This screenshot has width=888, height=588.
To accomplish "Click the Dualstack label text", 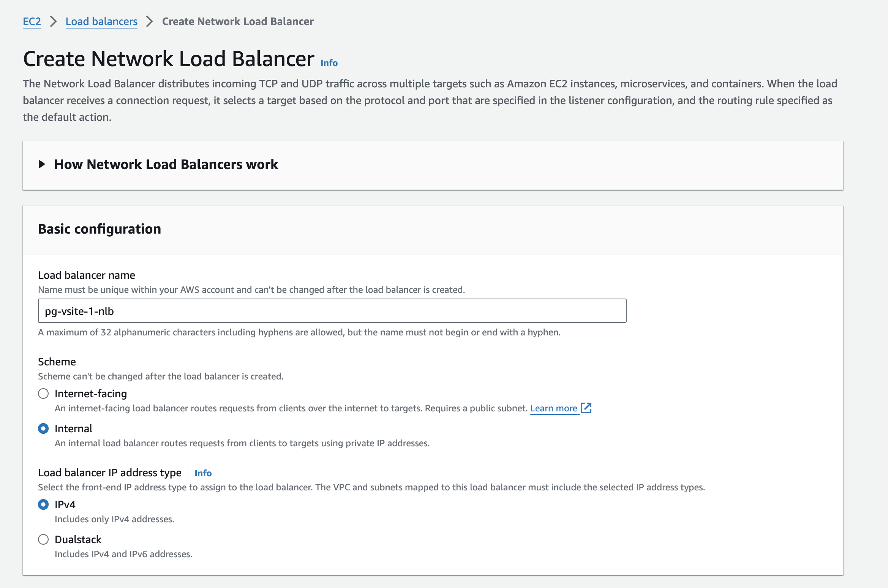I will (x=78, y=539).
